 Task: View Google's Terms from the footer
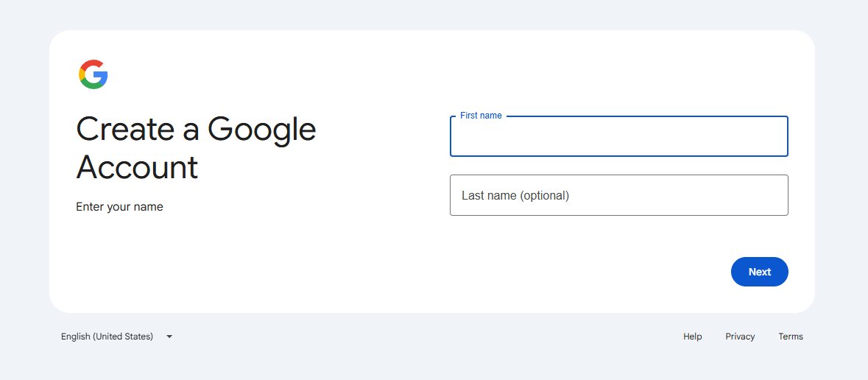(x=791, y=337)
